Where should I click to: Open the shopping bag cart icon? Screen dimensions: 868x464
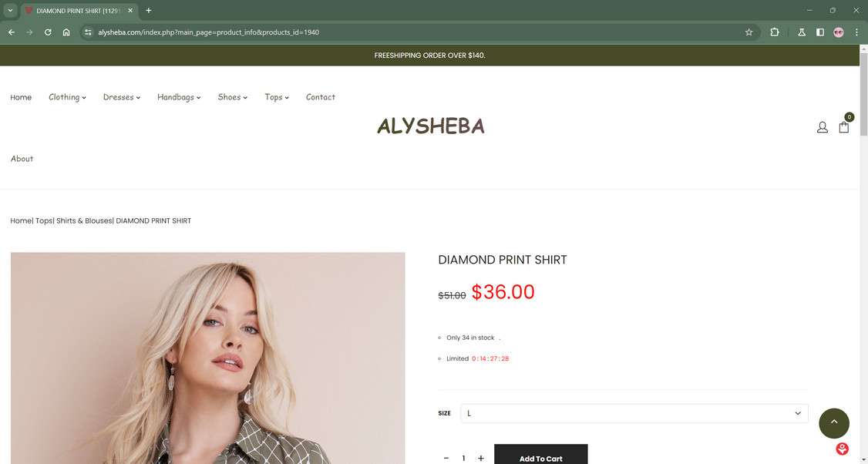(843, 127)
